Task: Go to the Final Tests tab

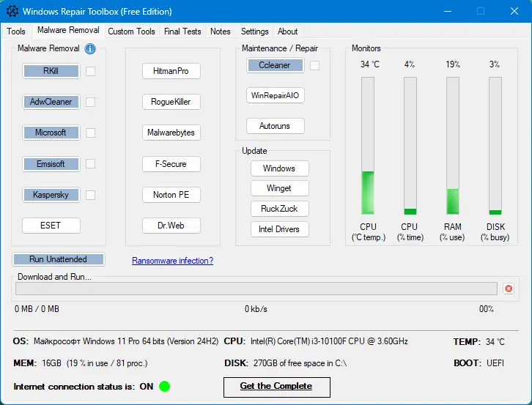Action: point(182,31)
